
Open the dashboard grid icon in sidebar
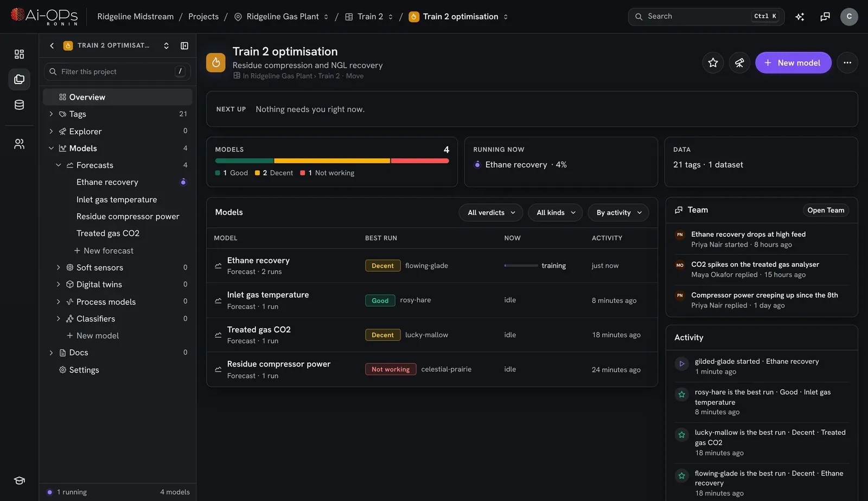click(19, 54)
